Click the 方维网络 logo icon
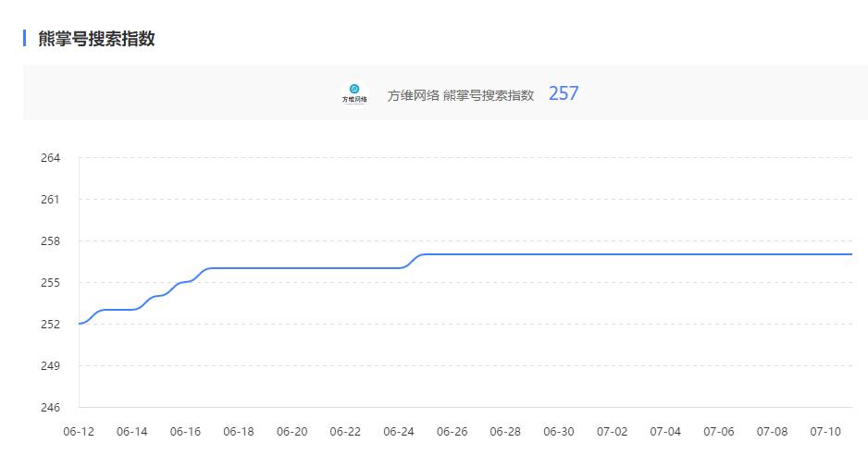Screen dimensions: 868x455 point(354,93)
